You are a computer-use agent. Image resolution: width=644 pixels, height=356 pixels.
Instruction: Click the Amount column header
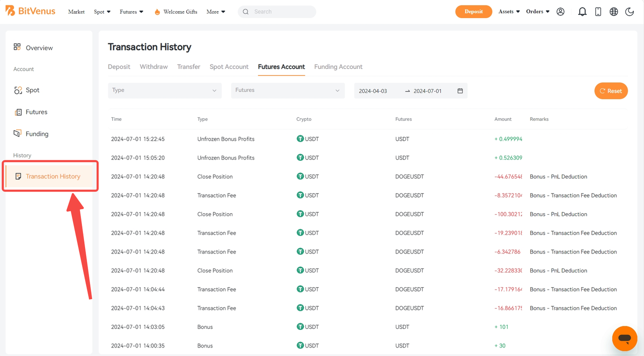tap(503, 119)
